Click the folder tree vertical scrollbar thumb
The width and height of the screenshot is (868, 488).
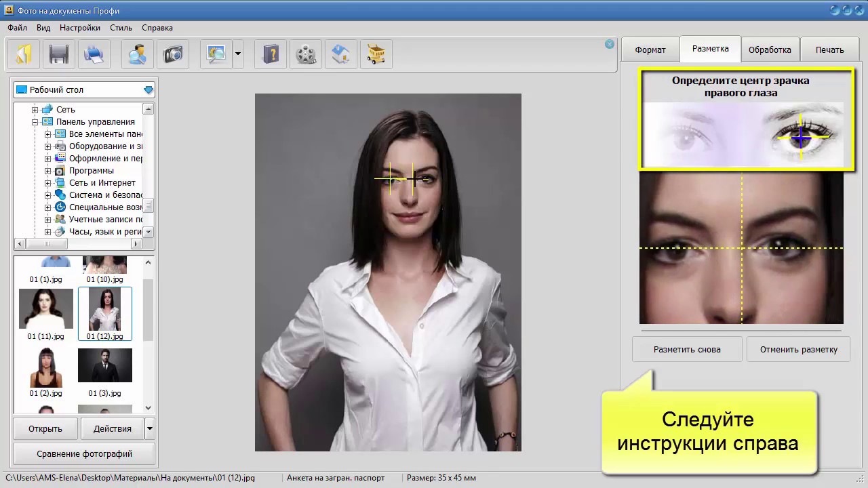pyautogui.click(x=149, y=205)
